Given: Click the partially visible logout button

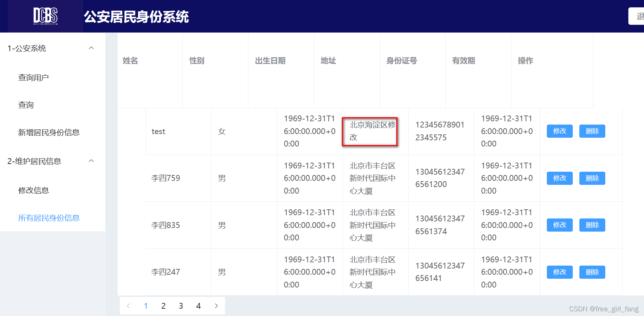Looking at the screenshot, I should coord(636,16).
